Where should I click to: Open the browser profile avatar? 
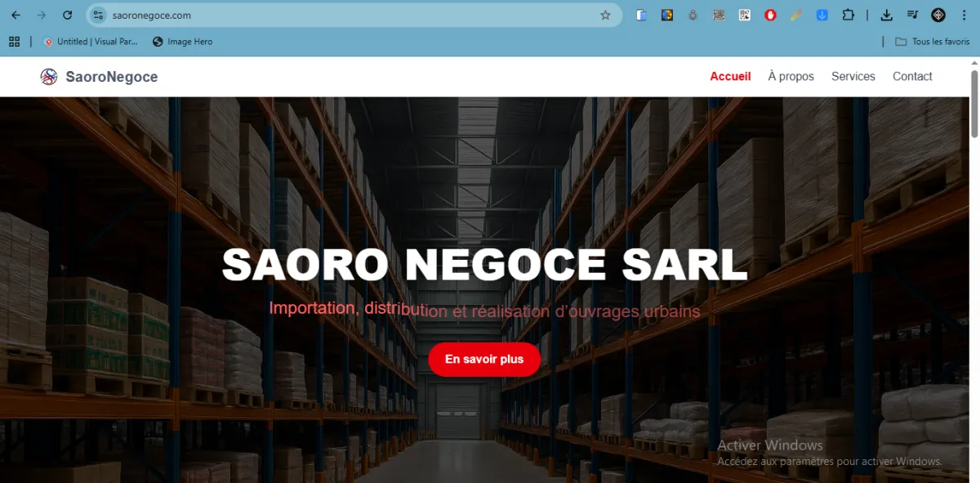pos(938,15)
